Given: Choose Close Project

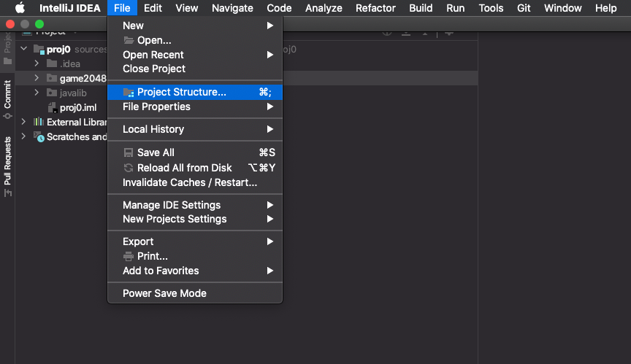Looking at the screenshot, I should [154, 69].
